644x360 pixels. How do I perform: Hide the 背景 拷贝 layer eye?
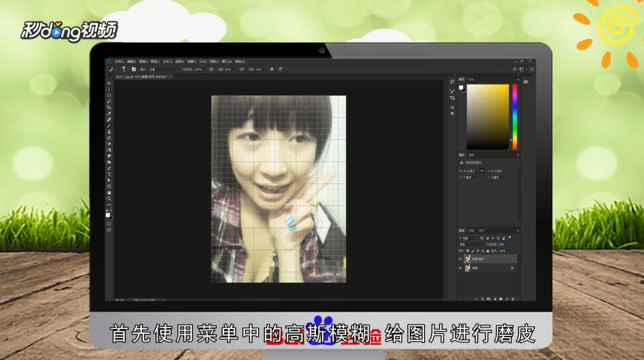[x=460, y=259]
